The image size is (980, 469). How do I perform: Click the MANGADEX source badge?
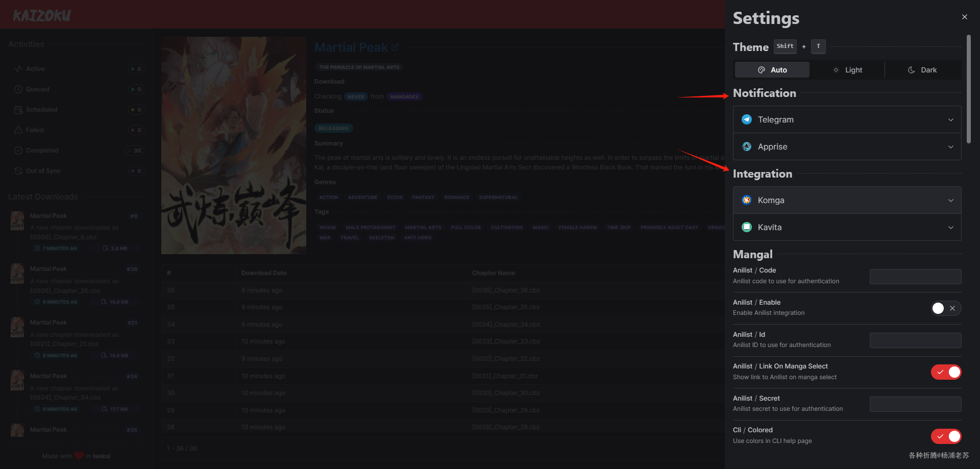404,96
